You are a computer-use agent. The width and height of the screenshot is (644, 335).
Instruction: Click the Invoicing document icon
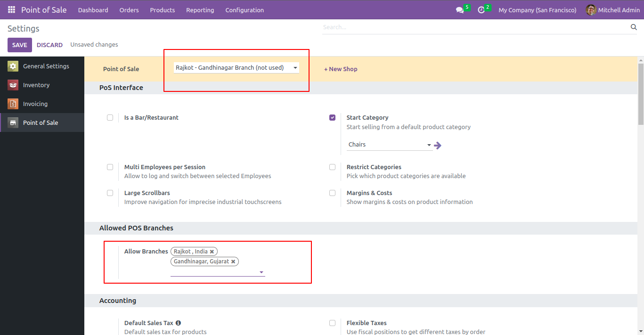tap(13, 104)
